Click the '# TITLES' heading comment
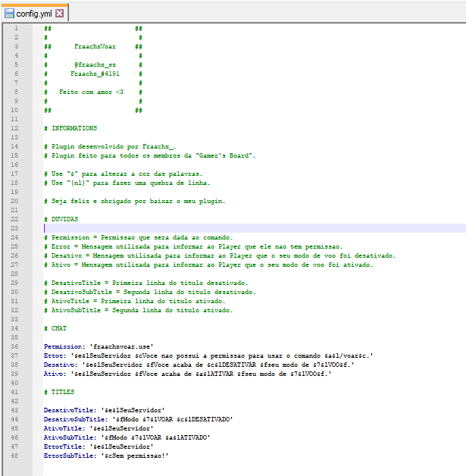This screenshot has height=476, width=466. point(59,392)
